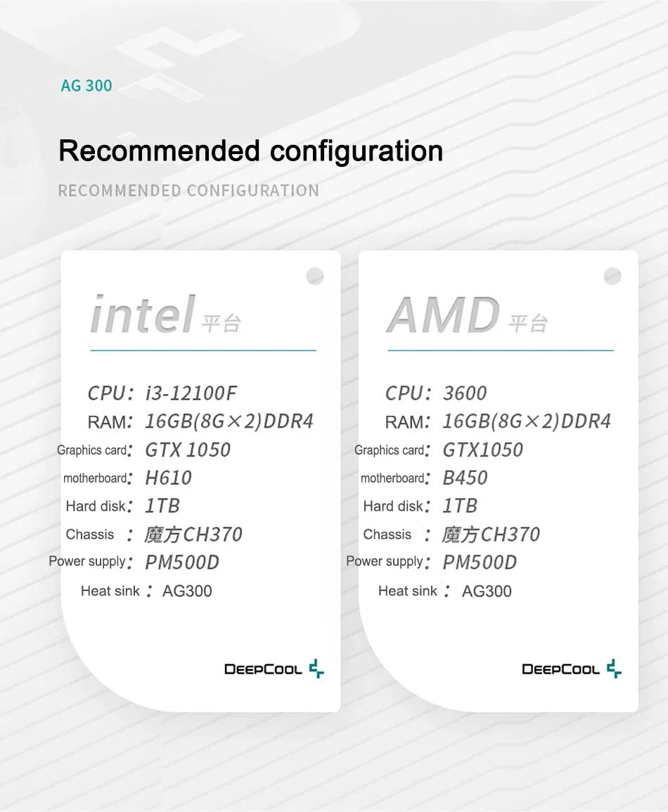
Task: Click the grey RECOMMENDED CONFIGURATION subtitle
Action: point(188,191)
